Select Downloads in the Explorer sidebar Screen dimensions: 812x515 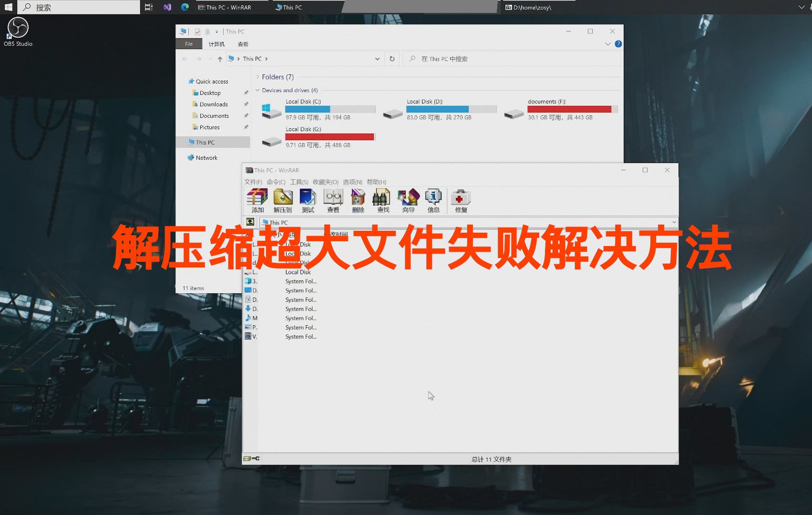tap(210, 104)
